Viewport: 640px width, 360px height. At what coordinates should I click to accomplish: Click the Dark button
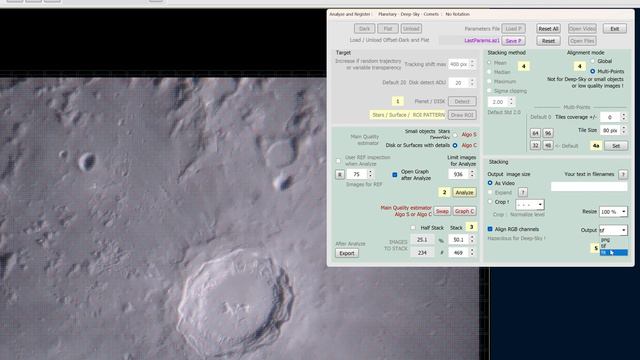point(364,29)
